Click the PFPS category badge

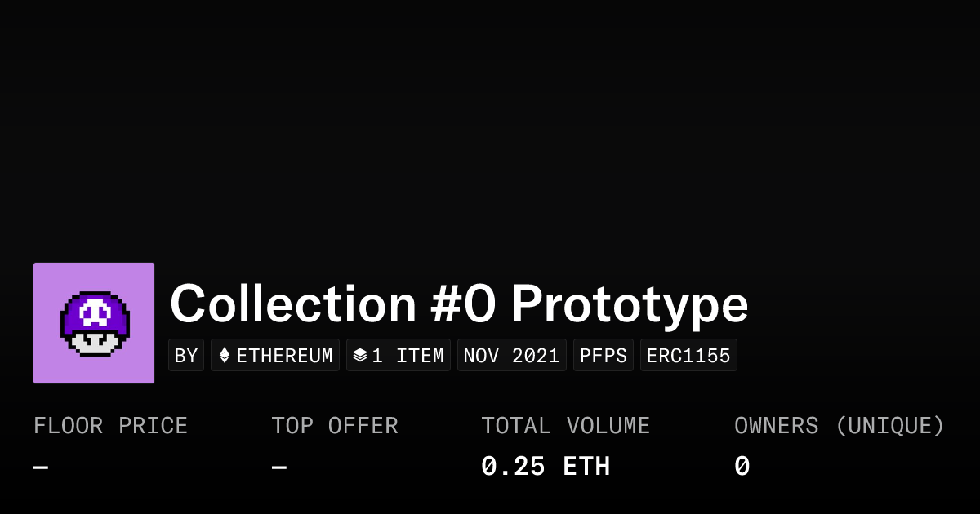click(604, 354)
